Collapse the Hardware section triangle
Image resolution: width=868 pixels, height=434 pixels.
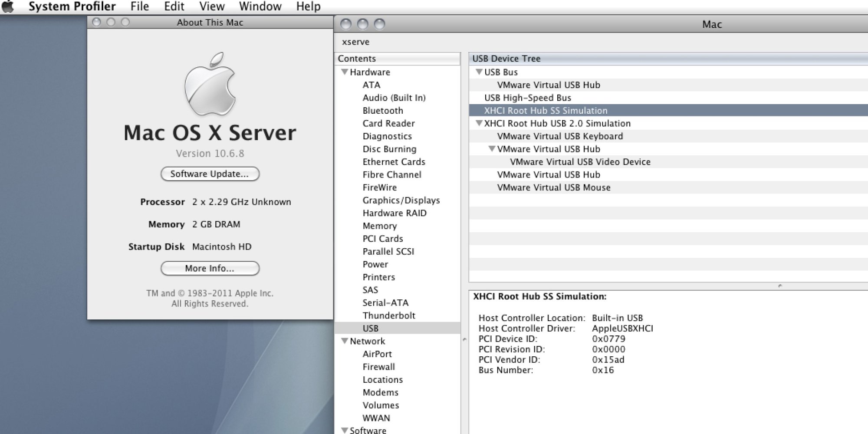(345, 72)
